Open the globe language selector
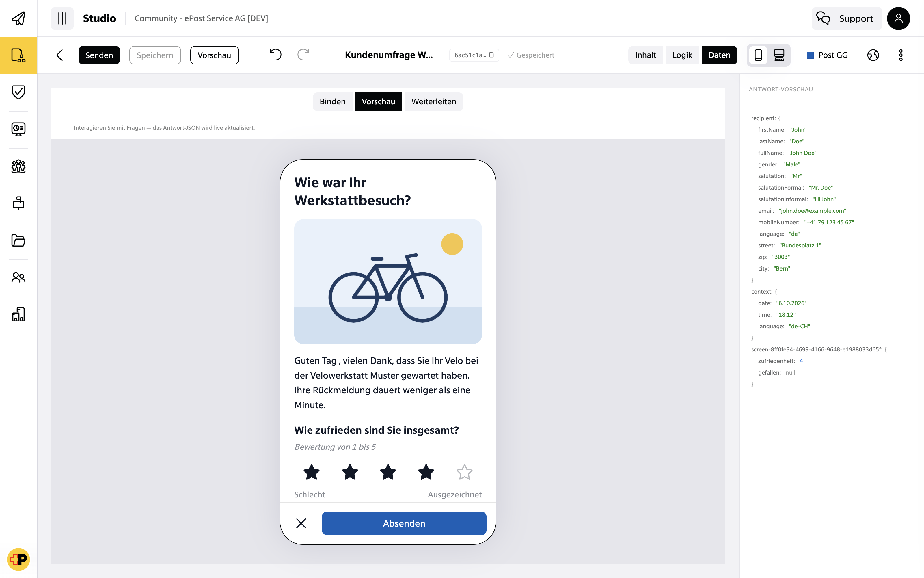The height and width of the screenshot is (578, 924). pos(873,55)
